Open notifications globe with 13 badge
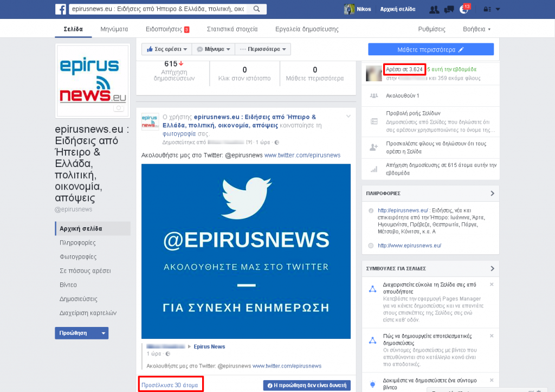Image resolution: width=555 pixels, height=392 pixels. pos(464,9)
